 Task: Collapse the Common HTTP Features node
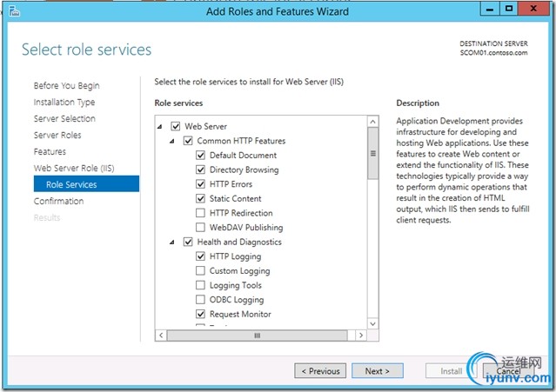click(172, 141)
